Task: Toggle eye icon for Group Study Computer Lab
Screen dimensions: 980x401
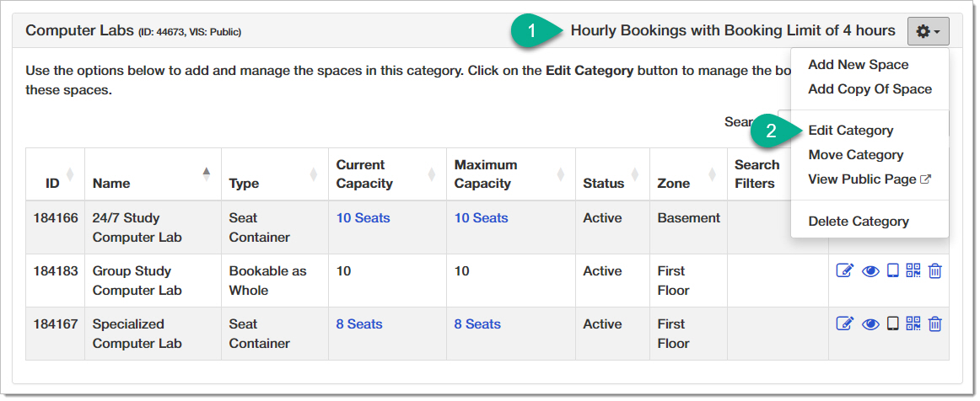Action: [x=870, y=271]
